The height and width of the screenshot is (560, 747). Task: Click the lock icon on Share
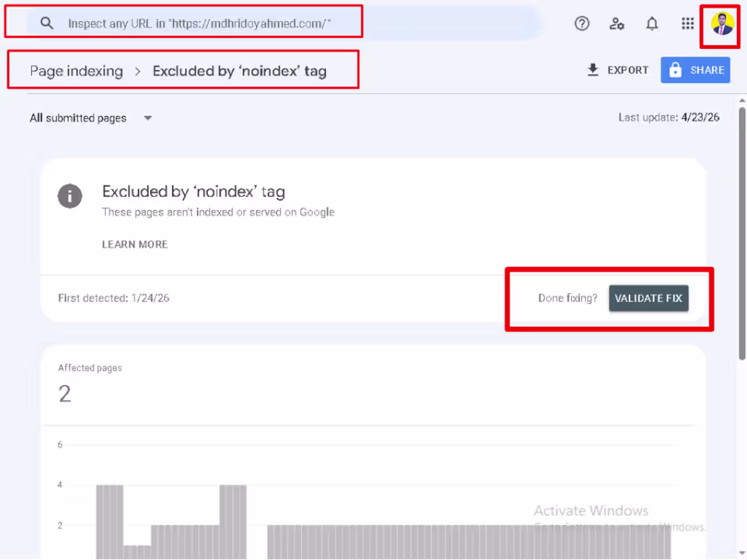point(675,70)
